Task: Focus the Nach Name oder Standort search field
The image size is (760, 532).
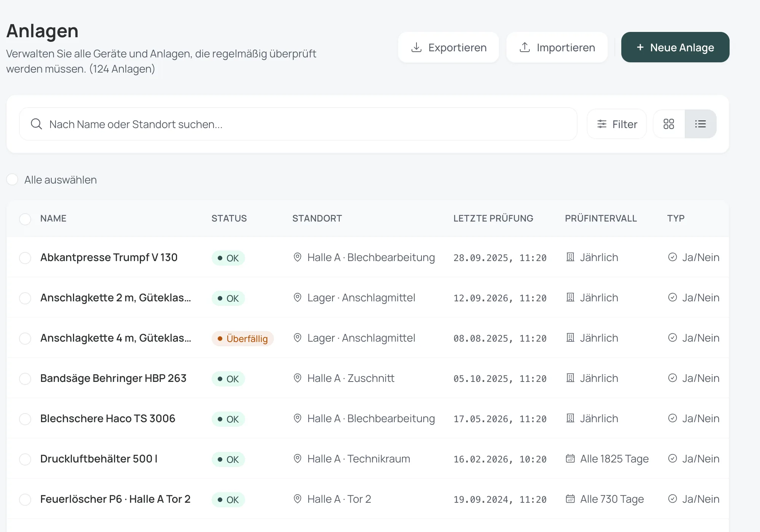Action: click(298, 124)
